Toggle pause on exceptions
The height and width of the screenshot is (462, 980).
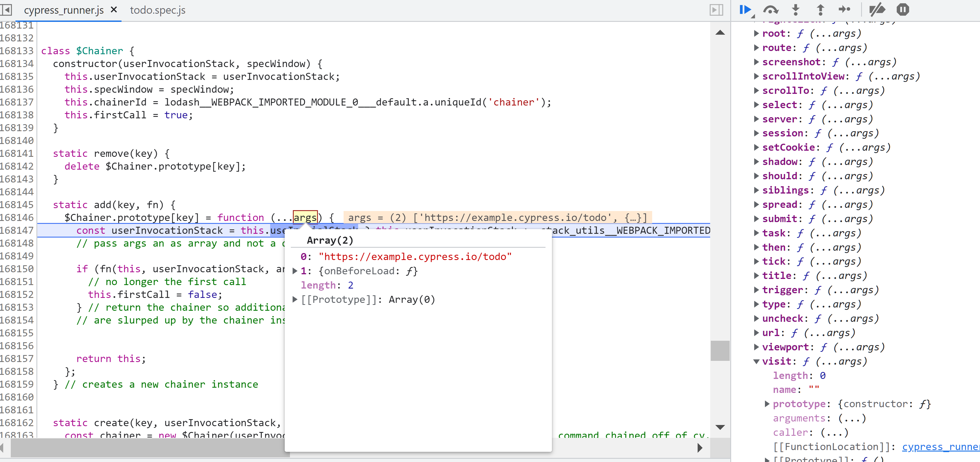tap(902, 10)
